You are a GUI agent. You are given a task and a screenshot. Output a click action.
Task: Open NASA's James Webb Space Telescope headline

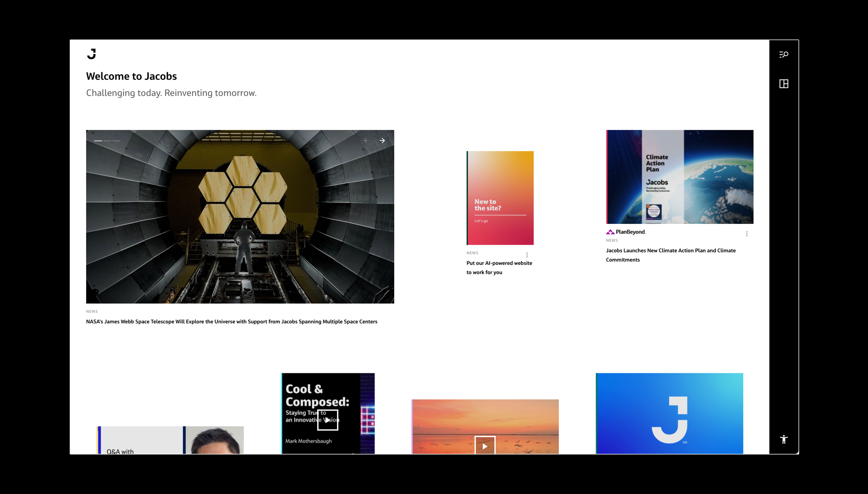(231, 321)
